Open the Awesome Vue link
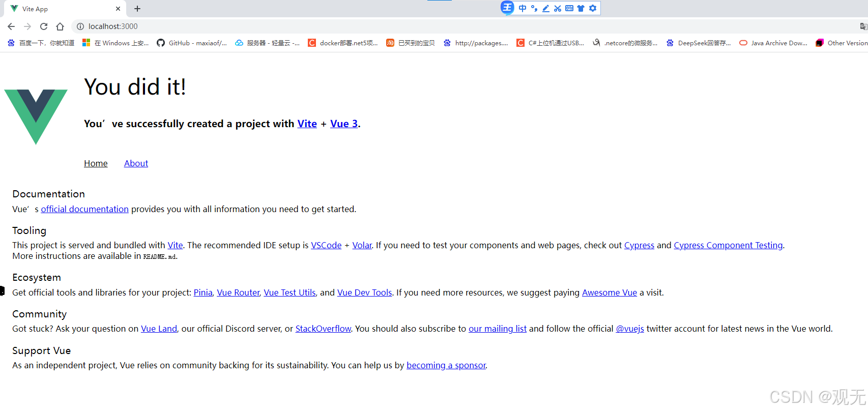 click(x=610, y=292)
